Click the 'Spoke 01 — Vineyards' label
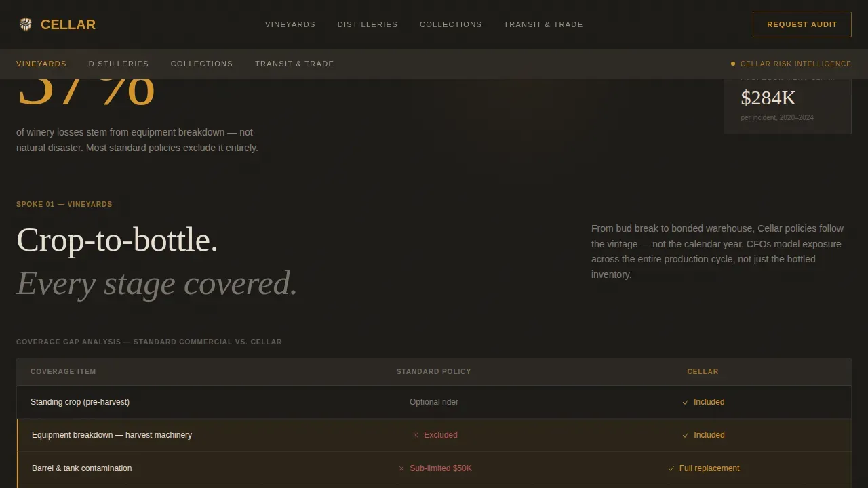The width and height of the screenshot is (868, 488). [64, 204]
